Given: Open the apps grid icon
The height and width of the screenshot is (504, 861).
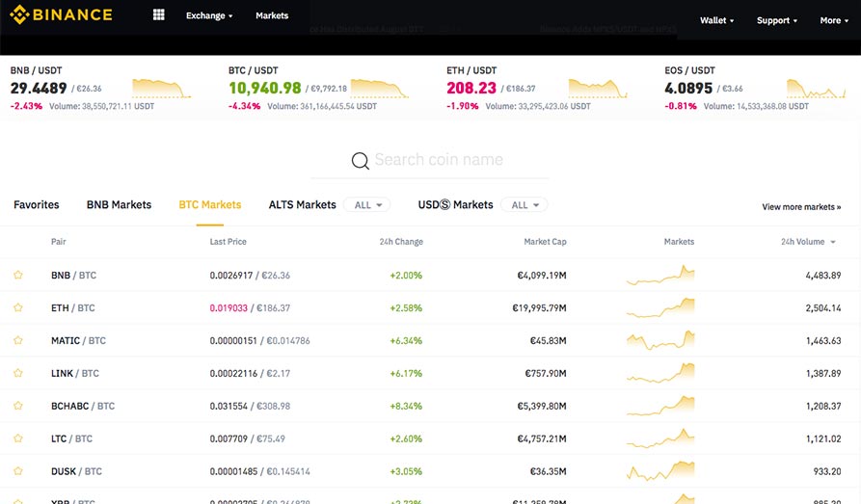Looking at the screenshot, I should (x=159, y=14).
